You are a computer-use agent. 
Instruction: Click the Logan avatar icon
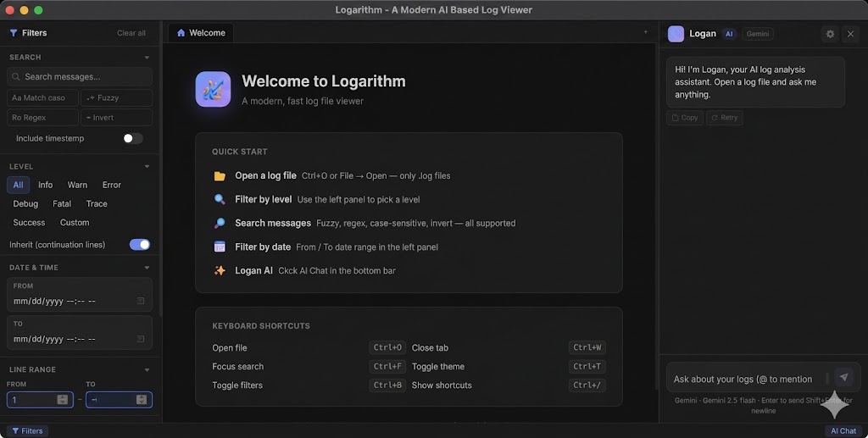point(676,34)
